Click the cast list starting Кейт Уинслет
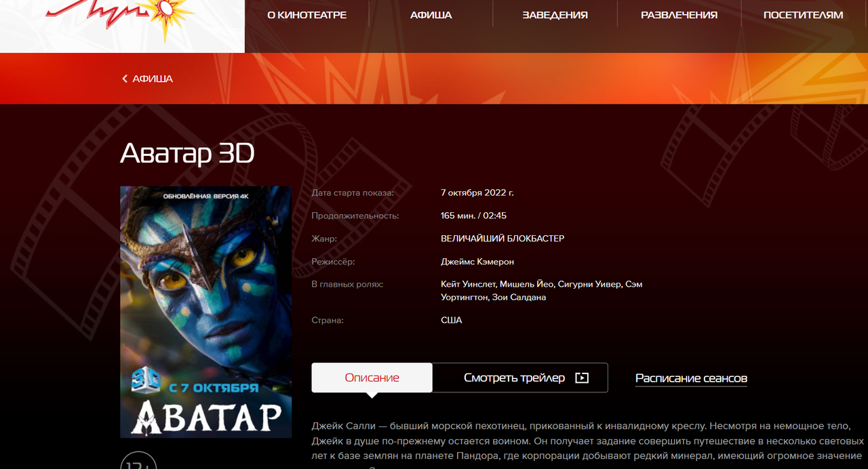The image size is (868, 469). pyautogui.click(x=541, y=291)
